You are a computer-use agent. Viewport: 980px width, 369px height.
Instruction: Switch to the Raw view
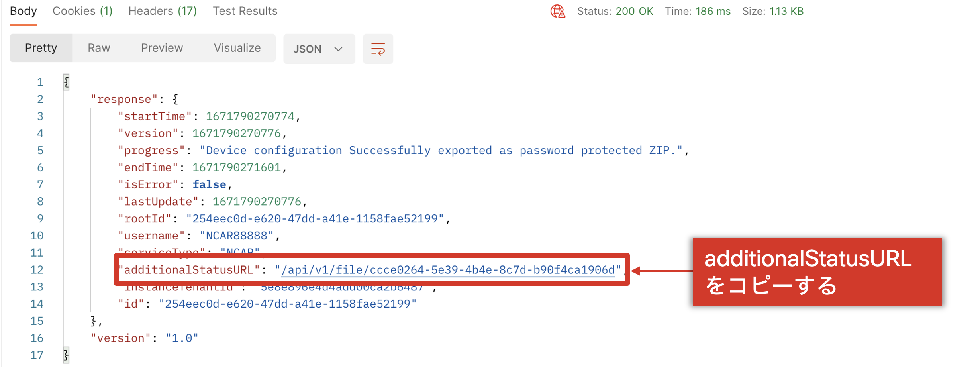pos(98,48)
